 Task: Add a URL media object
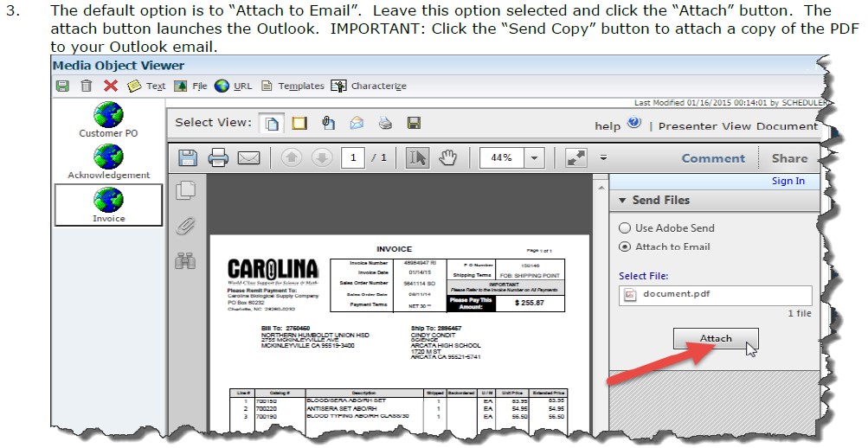pos(233,86)
